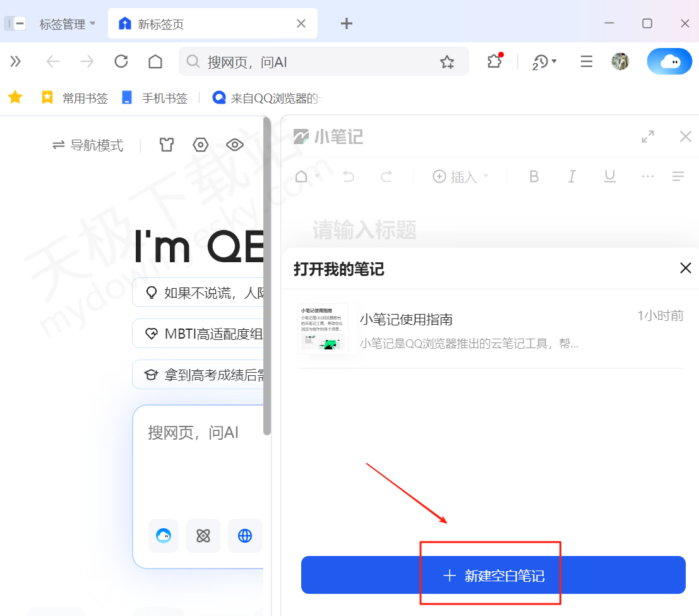Image resolution: width=699 pixels, height=616 pixels.
Task: Open the browser main menu
Action: pos(586,61)
